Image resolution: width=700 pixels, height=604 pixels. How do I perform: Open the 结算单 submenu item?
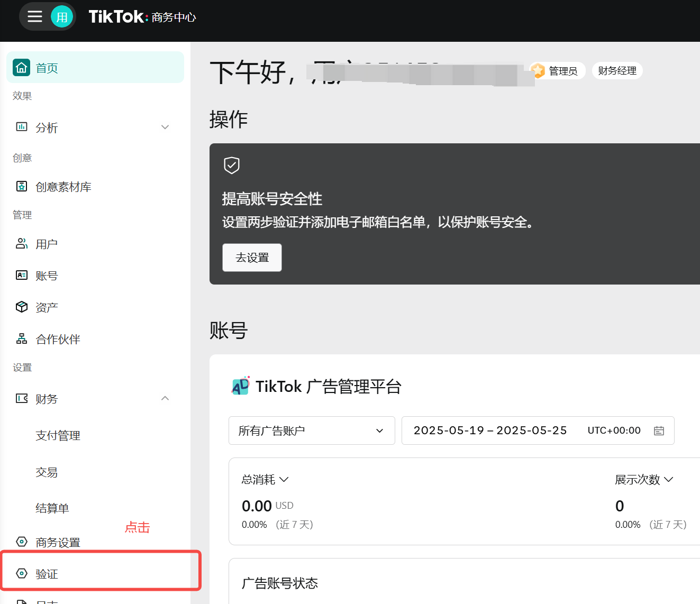(52, 508)
